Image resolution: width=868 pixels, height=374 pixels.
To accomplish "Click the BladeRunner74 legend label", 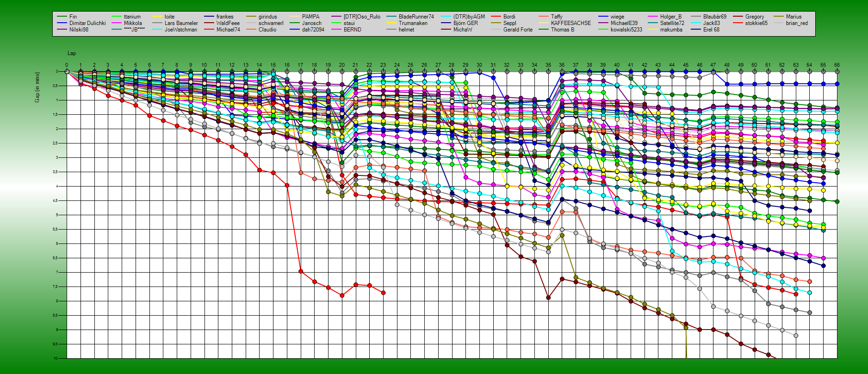I will tap(416, 17).
